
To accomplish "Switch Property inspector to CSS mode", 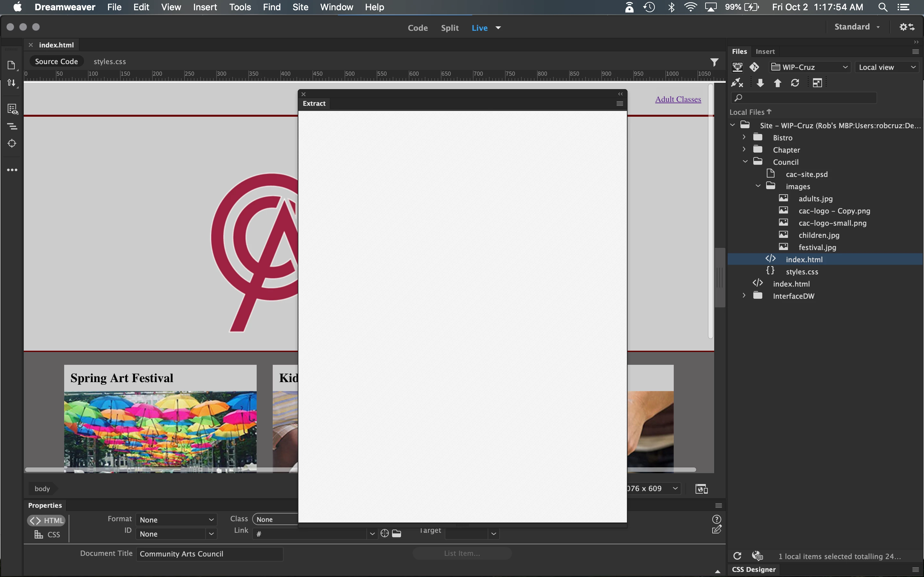I will click(x=47, y=534).
